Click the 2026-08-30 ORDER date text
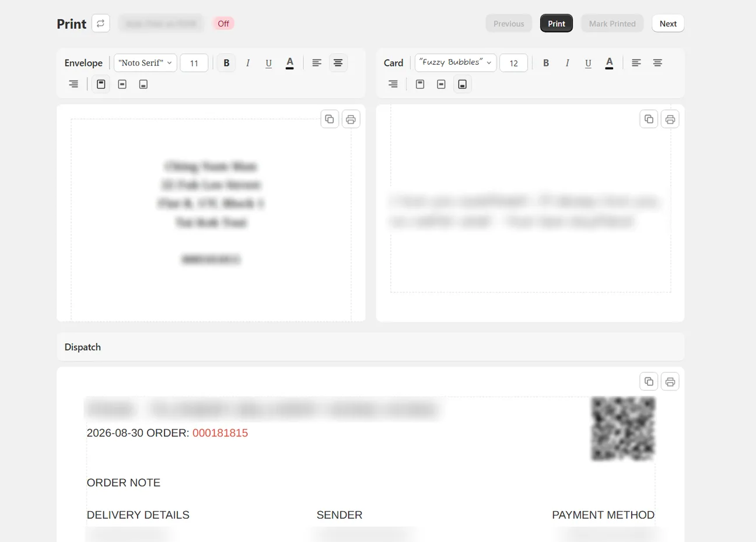 138,433
